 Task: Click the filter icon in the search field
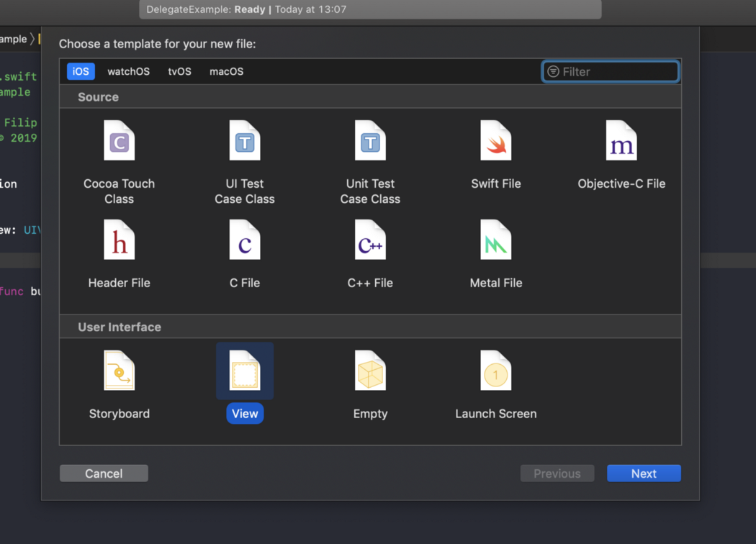point(553,72)
